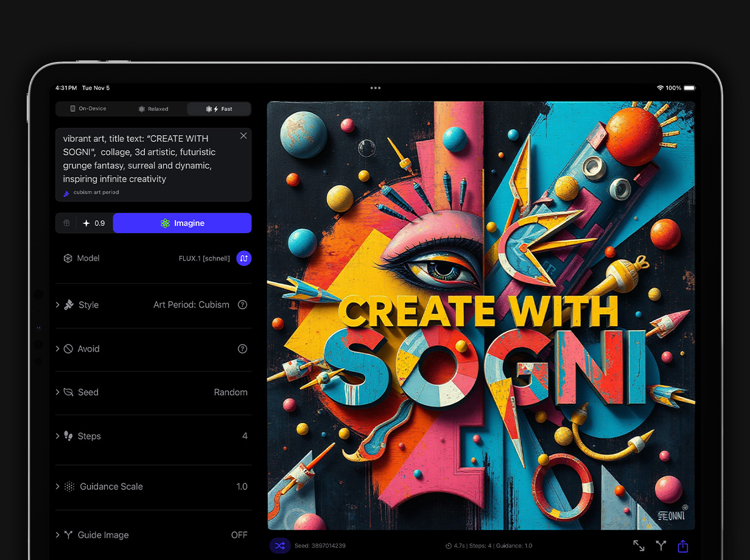Viewport: 750px width, 560px height.
Task: Click the share icon at bottom right
Action: pos(682,546)
